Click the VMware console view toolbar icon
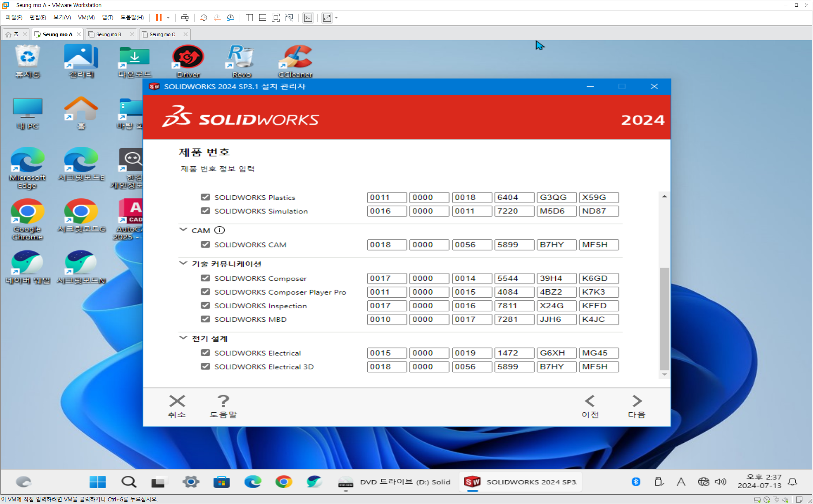The width and height of the screenshot is (813, 504). tap(308, 18)
